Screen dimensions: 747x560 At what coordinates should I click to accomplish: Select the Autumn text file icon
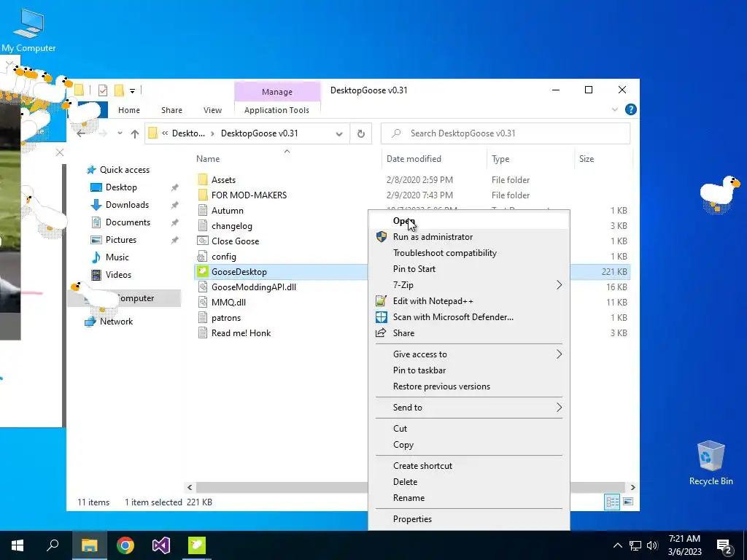[x=203, y=210]
